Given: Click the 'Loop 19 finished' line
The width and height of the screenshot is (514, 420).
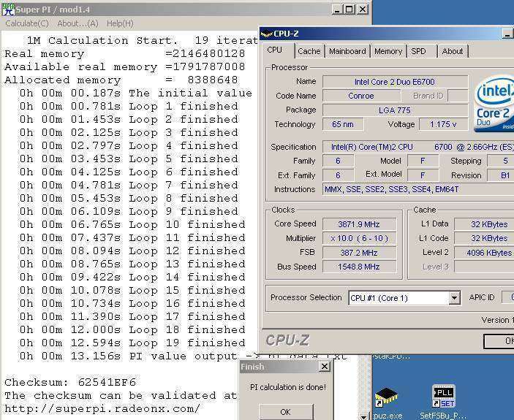Looking at the screenshot, I should 132,343.
